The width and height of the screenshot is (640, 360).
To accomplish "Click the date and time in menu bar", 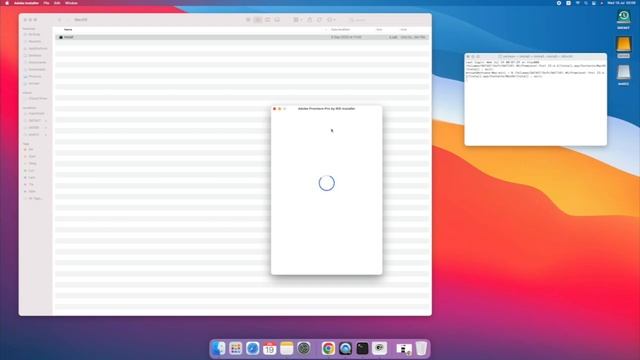I will tap(621, 3).
